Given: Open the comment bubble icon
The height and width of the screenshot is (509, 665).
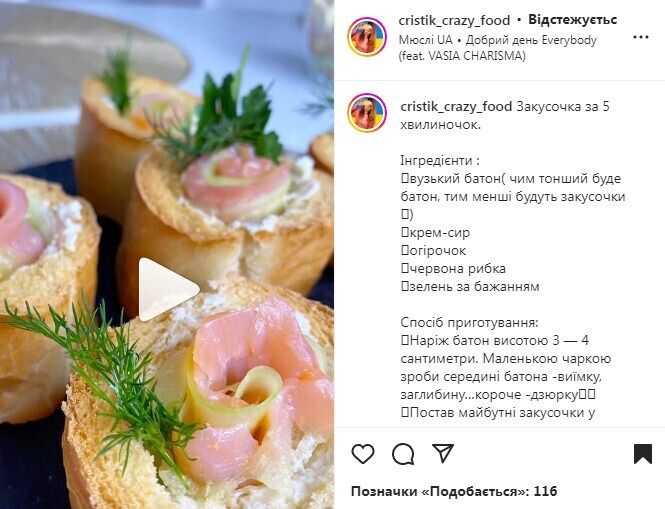Looking at the screenshot, I should pyautogui.click(x=403, y=454).
